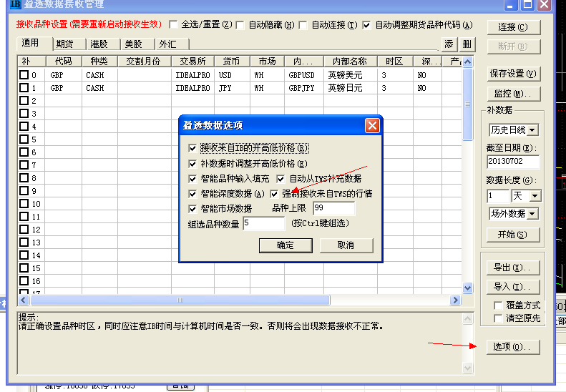This screenshot has width=566, height=392.
Task: Click the 品种上限 input field
Action: tap(333, 208)
